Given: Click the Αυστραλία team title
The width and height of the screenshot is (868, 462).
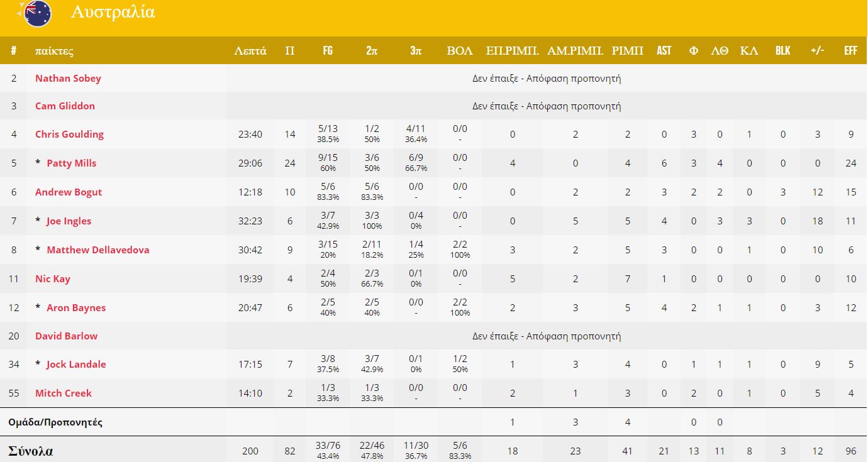Looking at the screenshot, I should (113, 13).
